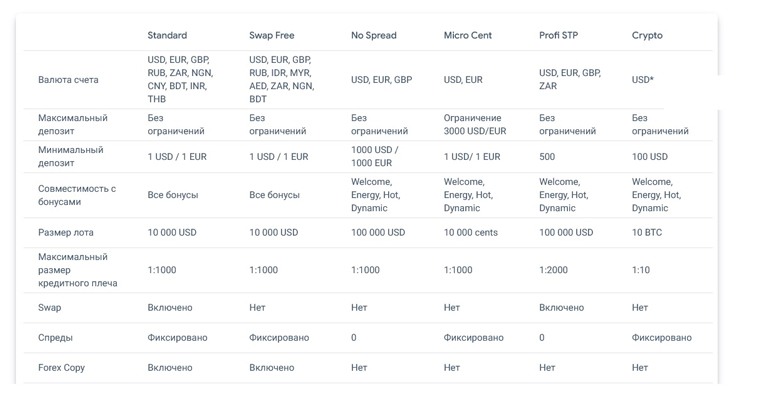This screenshot has height=408, width=770.
Task: Click the "Ограничение 3000 USD/EUR" cell
Action: pyautogui.click(x=475, y=124)
